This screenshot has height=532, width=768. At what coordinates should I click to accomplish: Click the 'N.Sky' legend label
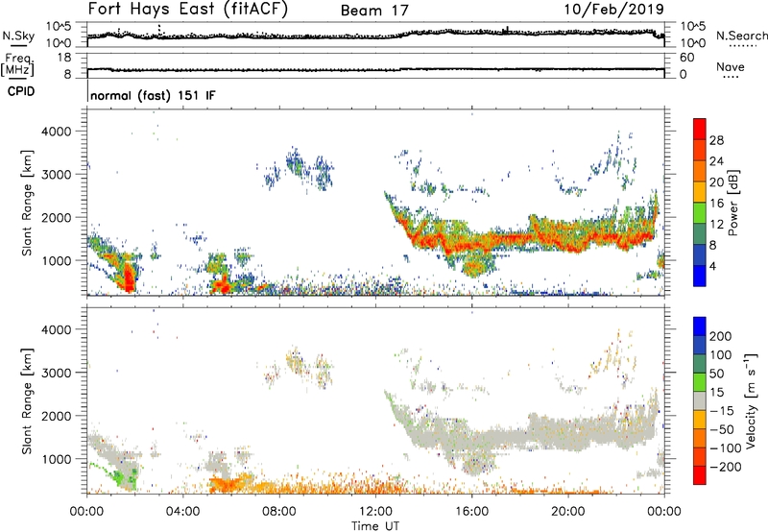pyautogui.click(x=18, y=36)
